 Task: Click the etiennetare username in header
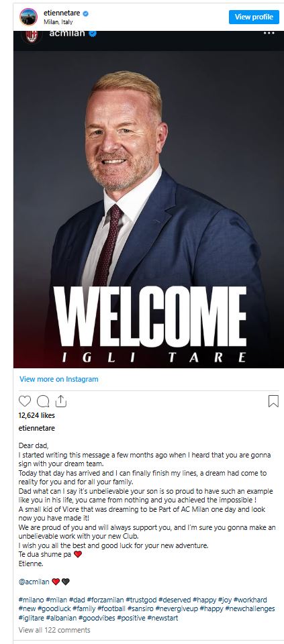[x=62, y=13]
